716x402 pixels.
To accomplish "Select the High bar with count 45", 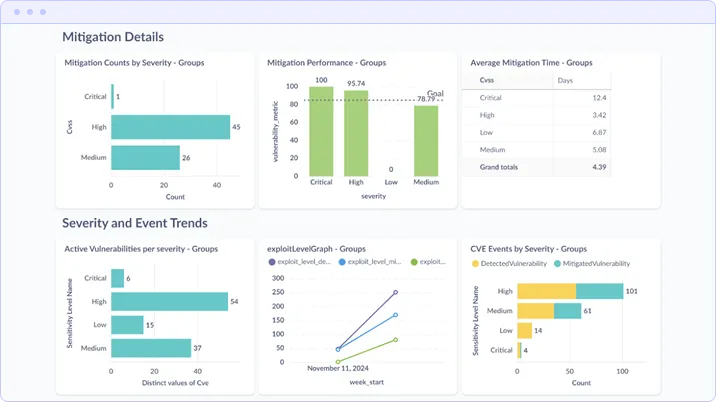I will pyautogui.click(x=170, y=127).
